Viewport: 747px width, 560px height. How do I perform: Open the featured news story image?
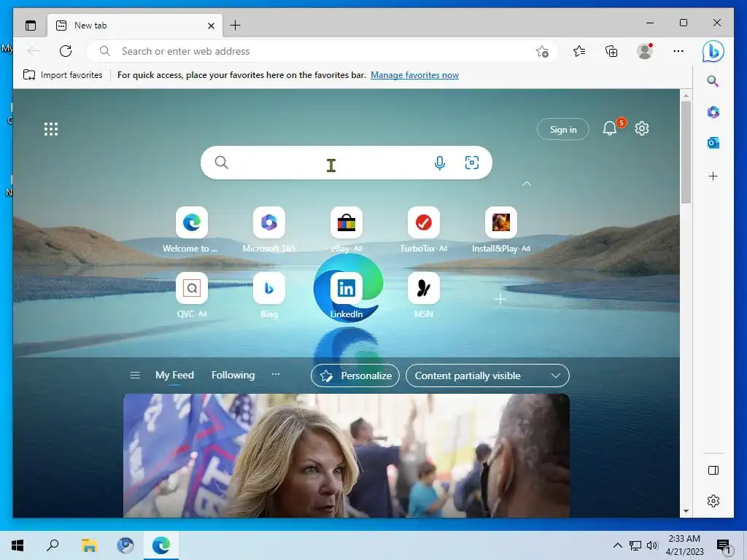pyautogui.click(x=347, y=456)
